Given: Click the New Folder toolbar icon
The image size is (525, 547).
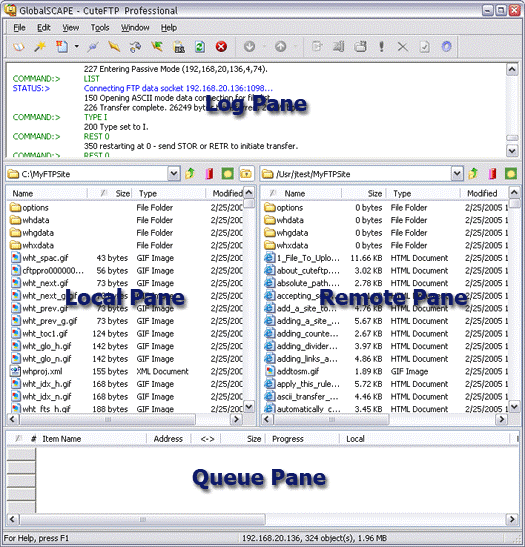Looking at the screenshot, I should pyautogui.click(x=360, y=46).
